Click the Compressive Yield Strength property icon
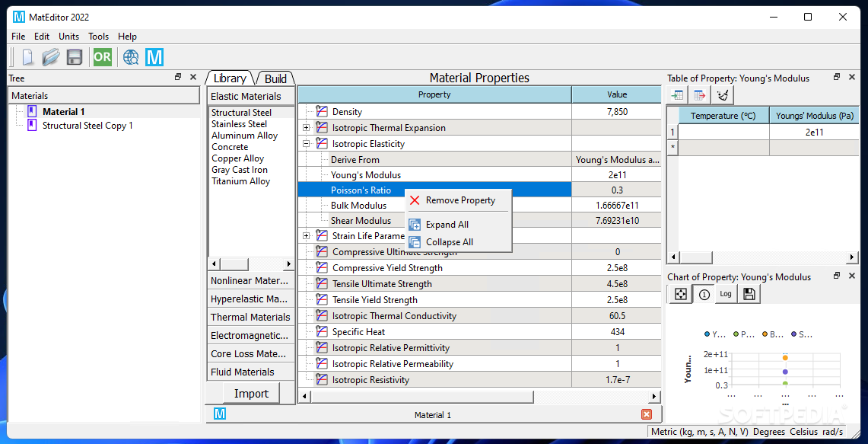The width and height of the screenshot is (868, 444). [x=322, y=268]
